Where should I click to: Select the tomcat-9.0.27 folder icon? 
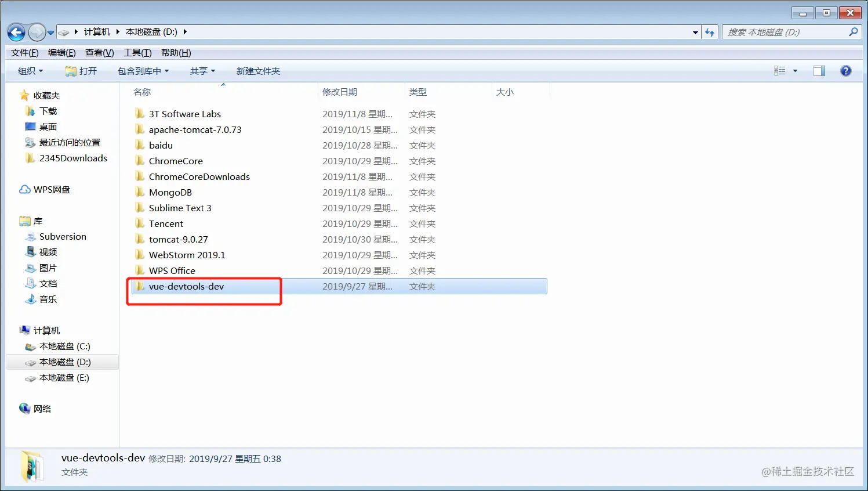pyautogui.click(x=140, y=239)
